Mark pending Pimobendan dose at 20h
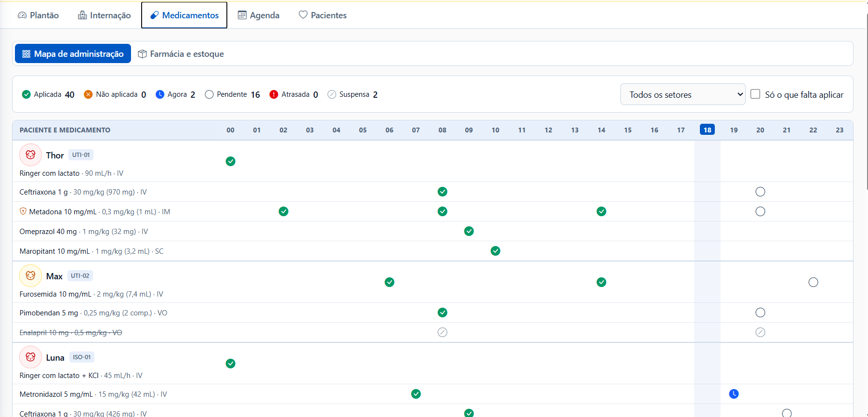The height and width of the screenshot is (417, 868). [761, 313]
